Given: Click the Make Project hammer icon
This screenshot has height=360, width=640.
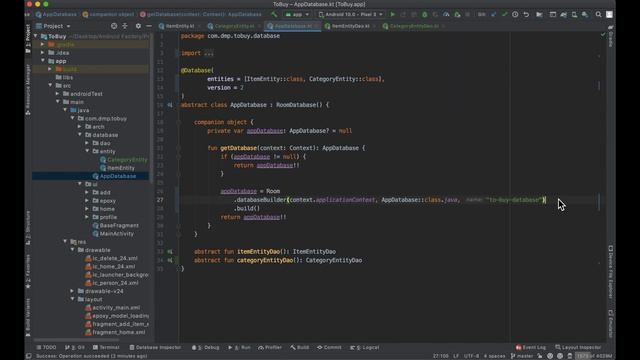Looking at the screenshot, I should click(274, 14).
